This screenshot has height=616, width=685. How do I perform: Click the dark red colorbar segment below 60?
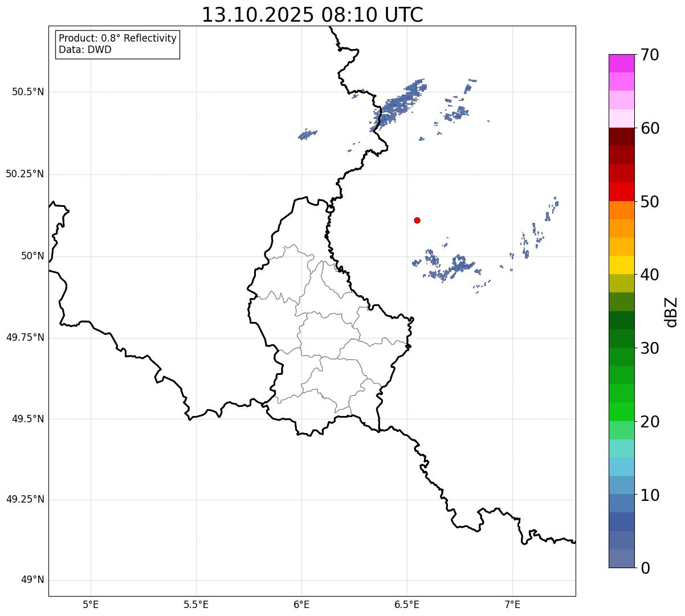click(x=622, y=137)
